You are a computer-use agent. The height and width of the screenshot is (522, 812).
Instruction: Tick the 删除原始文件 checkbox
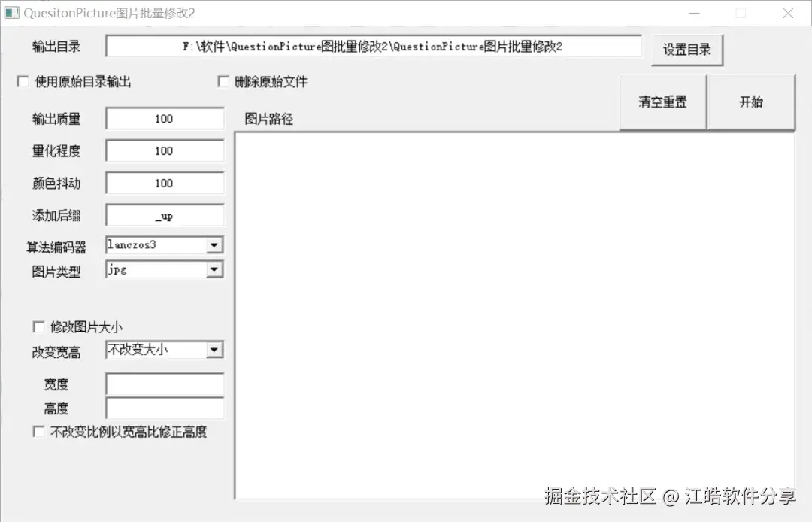coord(223,81)
